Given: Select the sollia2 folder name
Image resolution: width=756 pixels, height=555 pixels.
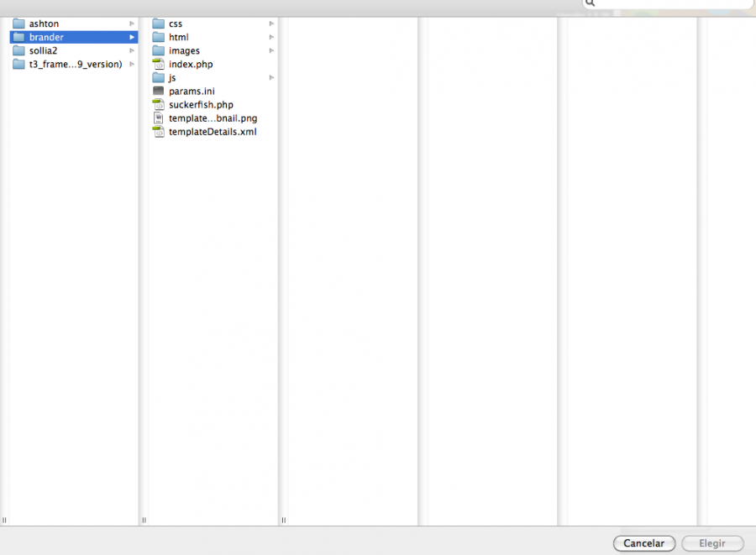Looking at the screenshot, I should click(x=43, y=50).
